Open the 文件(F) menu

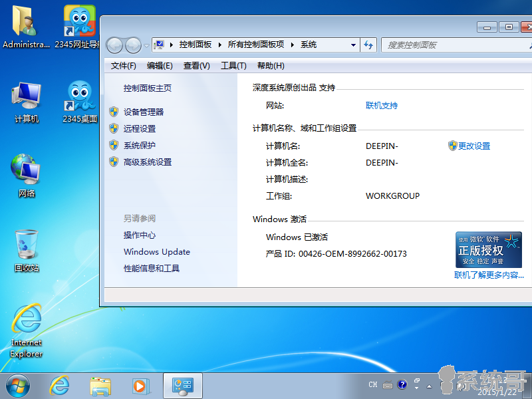coord(124,65)
